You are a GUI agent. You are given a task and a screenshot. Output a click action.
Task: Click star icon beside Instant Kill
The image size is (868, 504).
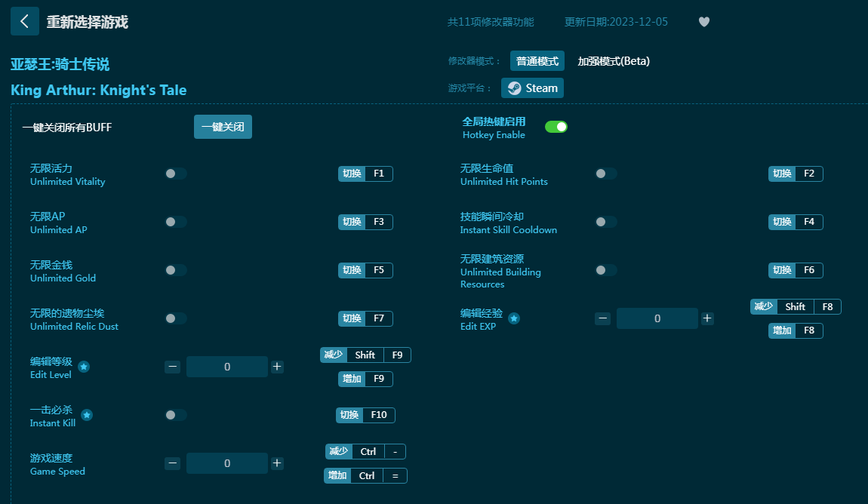click(x=86, y=415)
